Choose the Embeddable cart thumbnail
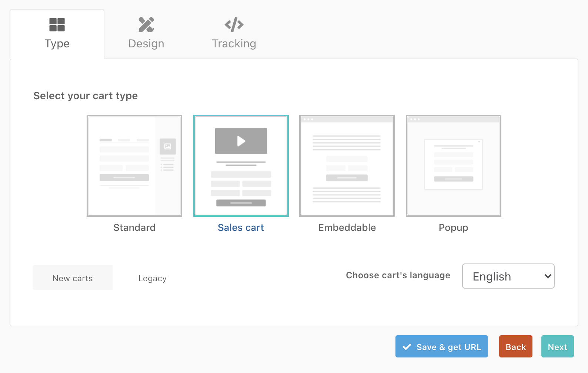Image resolution: width=588 pixels, height=373 pixels. (347, 166)
